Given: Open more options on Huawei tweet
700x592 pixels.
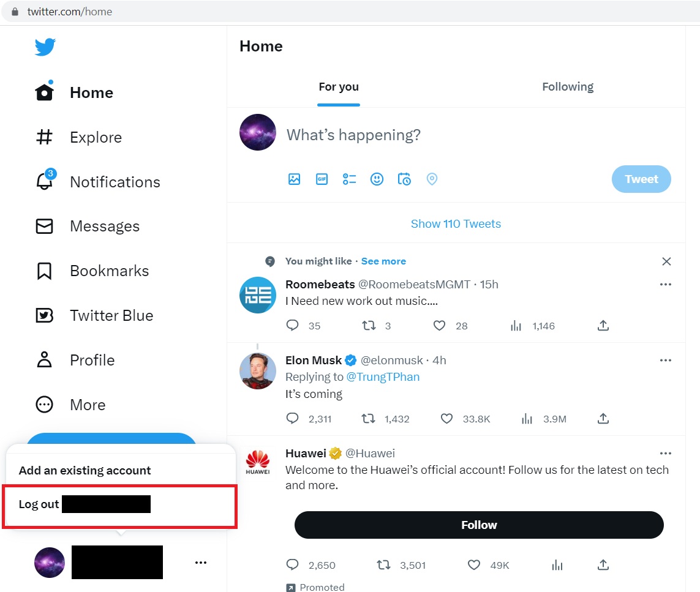Looking at the screenshot, I should 665,453.
